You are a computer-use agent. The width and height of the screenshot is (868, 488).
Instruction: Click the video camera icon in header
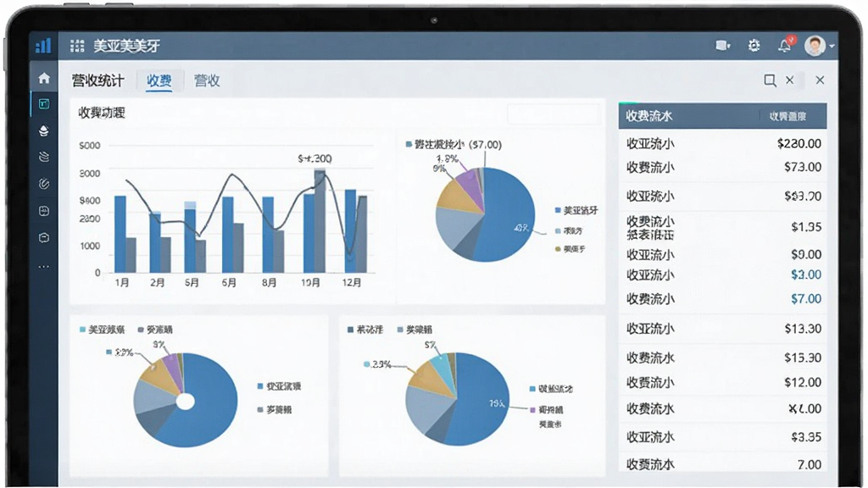722,46
